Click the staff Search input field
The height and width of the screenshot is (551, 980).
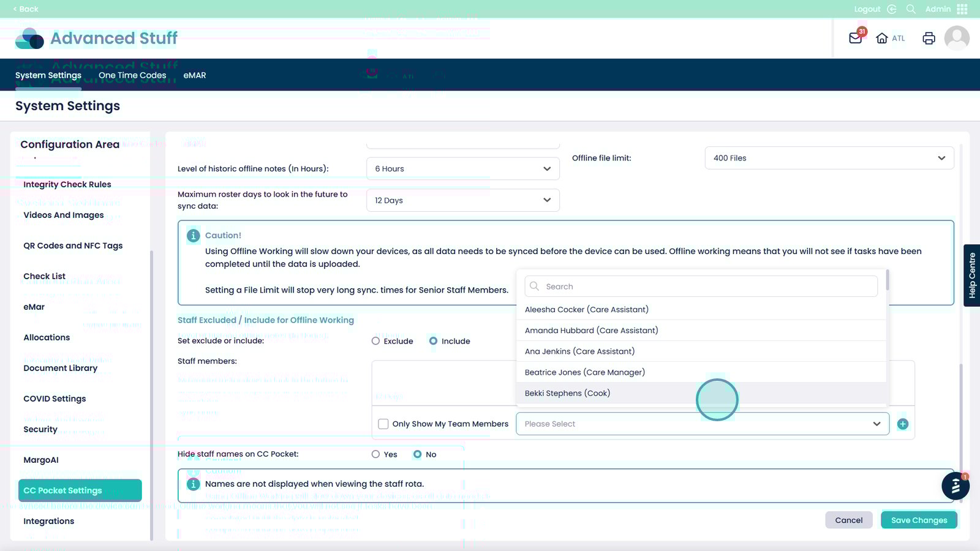click(701, 287)
